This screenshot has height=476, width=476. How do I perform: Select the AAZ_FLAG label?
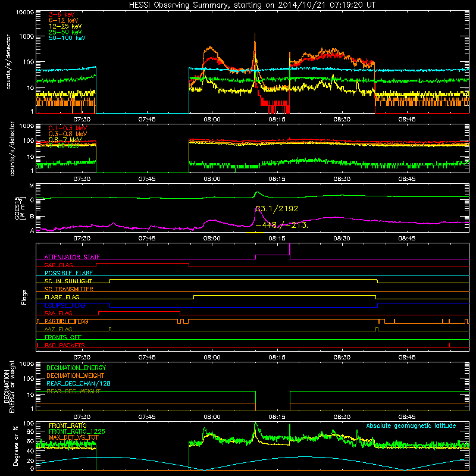click(58, 329)
